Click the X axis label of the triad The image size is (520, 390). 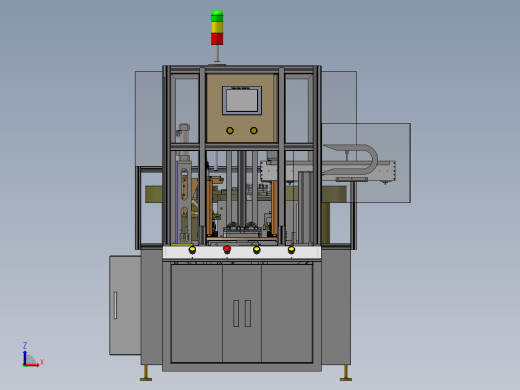pyautogui.click(x=42, y=362)
